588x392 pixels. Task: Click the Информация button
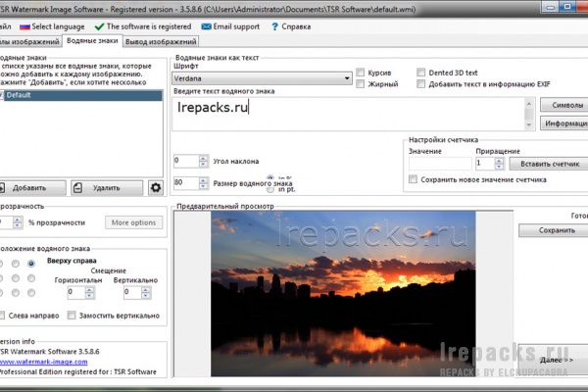click(x=564, y=123)
